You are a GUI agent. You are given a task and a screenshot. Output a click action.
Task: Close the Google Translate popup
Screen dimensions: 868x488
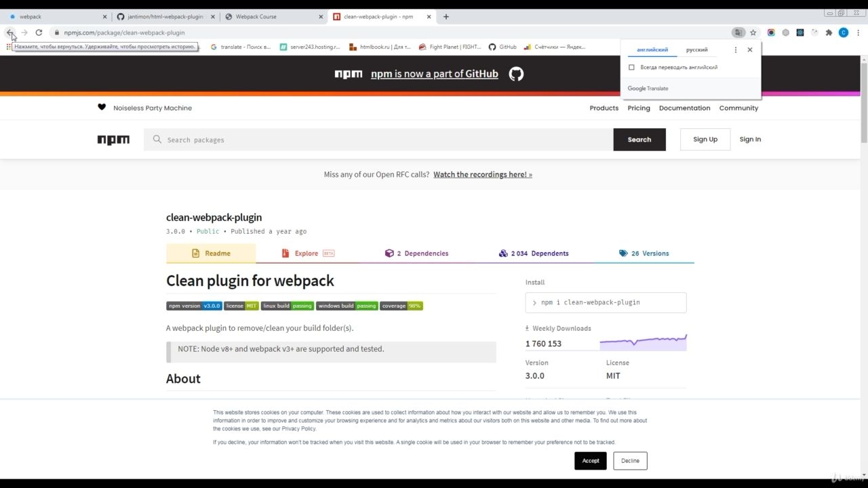[x=749, y=49]
